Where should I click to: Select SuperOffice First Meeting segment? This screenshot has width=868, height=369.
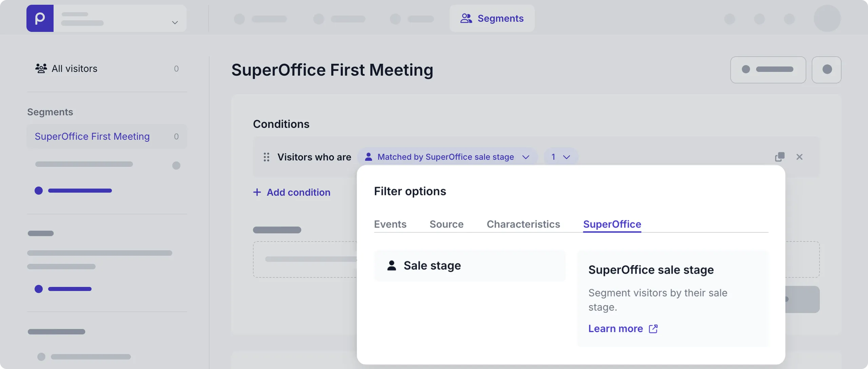[x=107, y=136]
